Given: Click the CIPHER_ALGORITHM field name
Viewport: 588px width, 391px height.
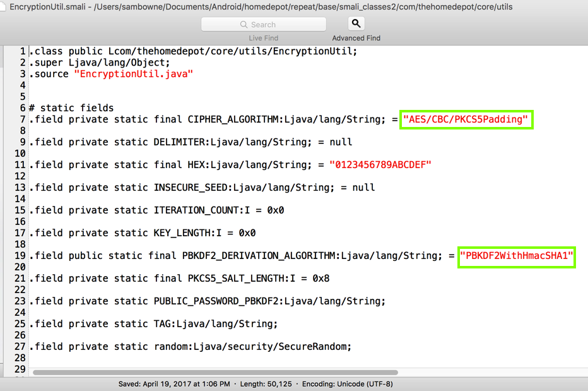Looking at the screenshot, I should point(234,119).
